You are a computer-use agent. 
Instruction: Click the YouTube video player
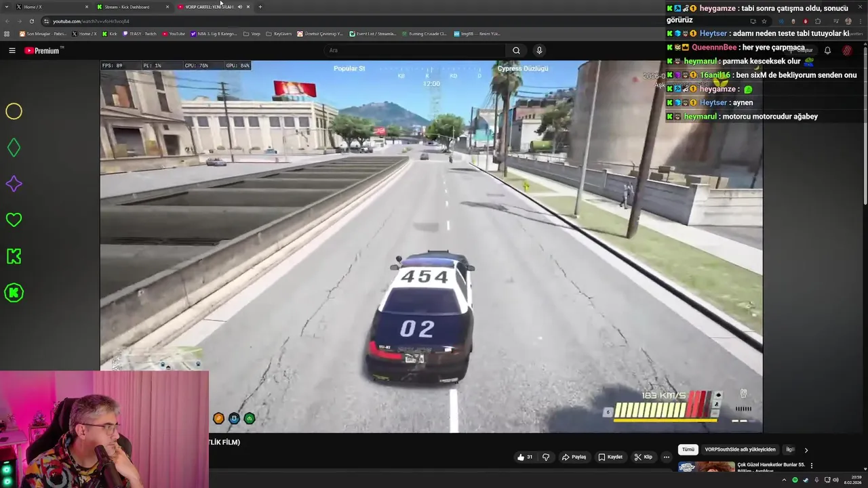(x=431, y=247)
